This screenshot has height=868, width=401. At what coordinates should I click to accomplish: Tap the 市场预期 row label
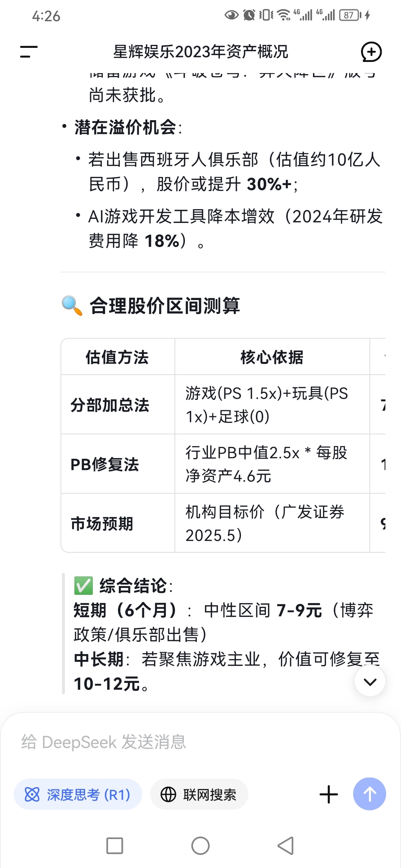click(x=102, y=523)
